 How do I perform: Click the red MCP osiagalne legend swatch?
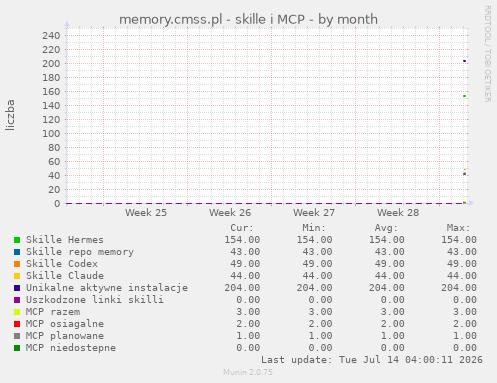[17, 324]
